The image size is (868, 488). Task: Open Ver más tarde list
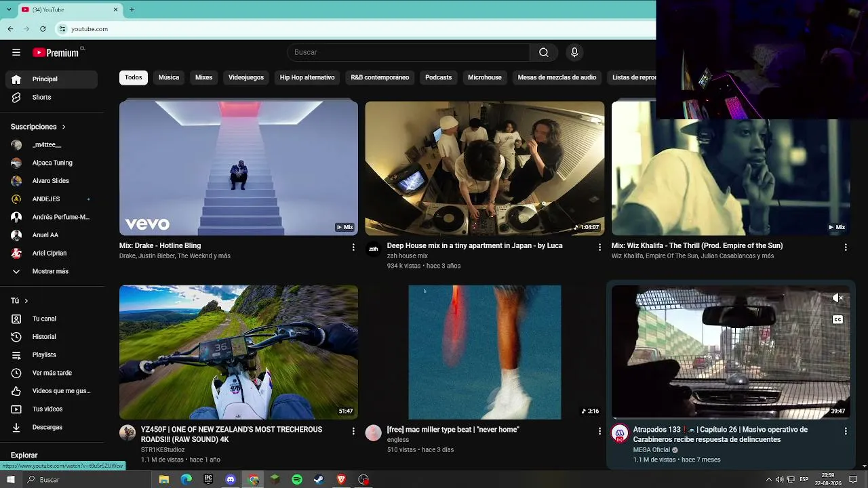[52, 373]
